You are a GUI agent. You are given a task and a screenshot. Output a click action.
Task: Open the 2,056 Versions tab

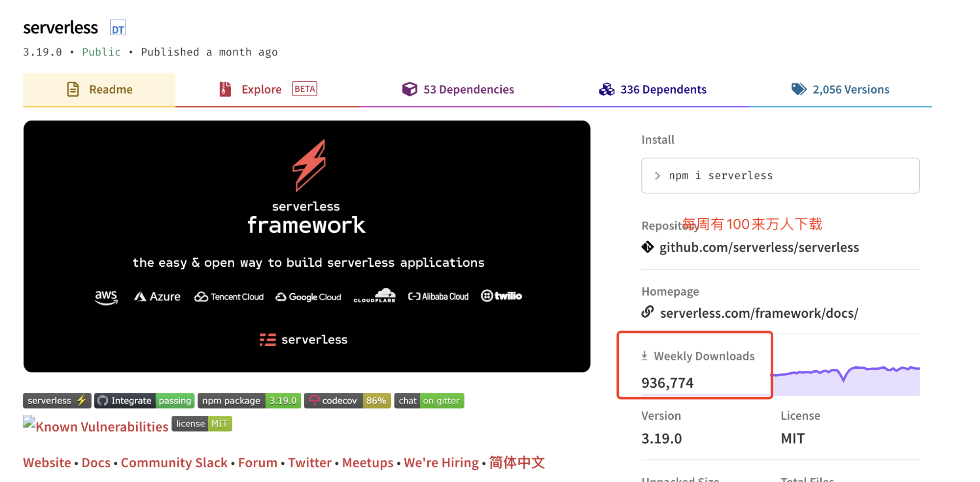(840, 89)
